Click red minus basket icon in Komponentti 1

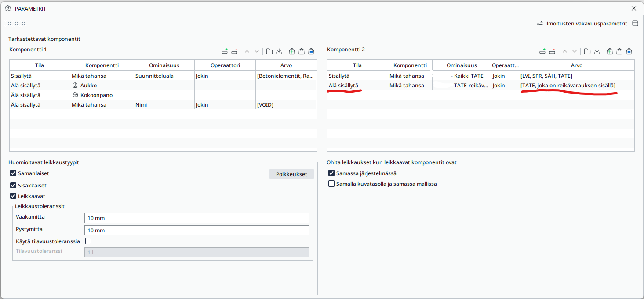coord(302,51)
